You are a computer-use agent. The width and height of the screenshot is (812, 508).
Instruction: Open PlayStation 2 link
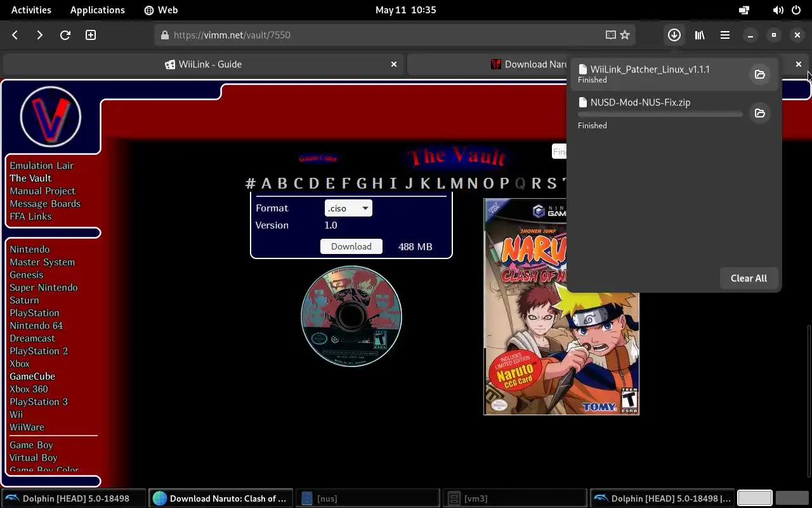[x=39, y=351]
